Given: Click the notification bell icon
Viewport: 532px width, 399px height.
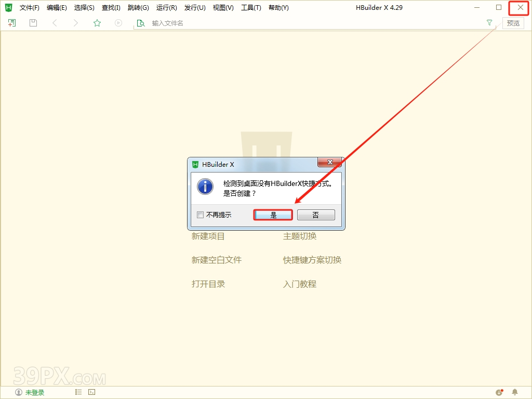Looking at the screenshot, I should point(515,392).
